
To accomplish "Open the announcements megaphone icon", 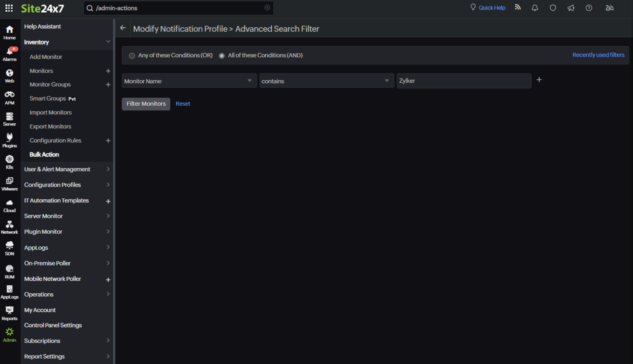I will point(571,8).
